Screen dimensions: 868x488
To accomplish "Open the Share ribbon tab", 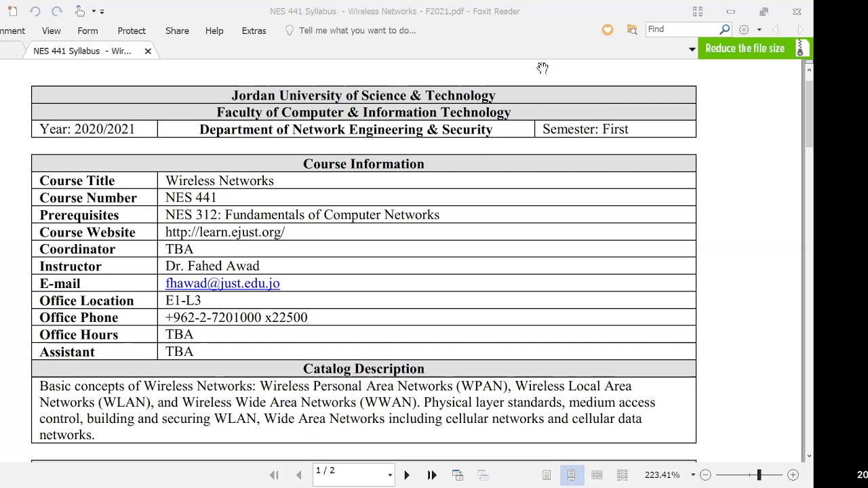I will (177, 30).
